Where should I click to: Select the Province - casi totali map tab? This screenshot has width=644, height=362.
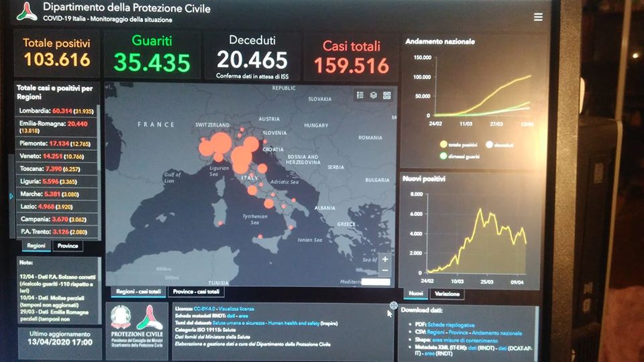pos(196,292)
